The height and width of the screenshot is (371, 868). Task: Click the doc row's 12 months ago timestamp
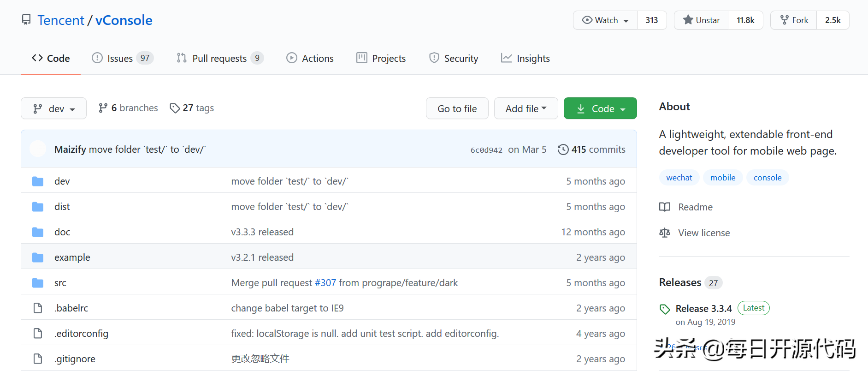click(593, 232)
